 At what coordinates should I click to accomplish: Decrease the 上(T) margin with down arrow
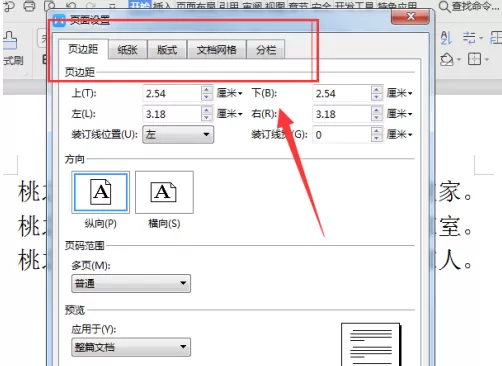(207, 97)
